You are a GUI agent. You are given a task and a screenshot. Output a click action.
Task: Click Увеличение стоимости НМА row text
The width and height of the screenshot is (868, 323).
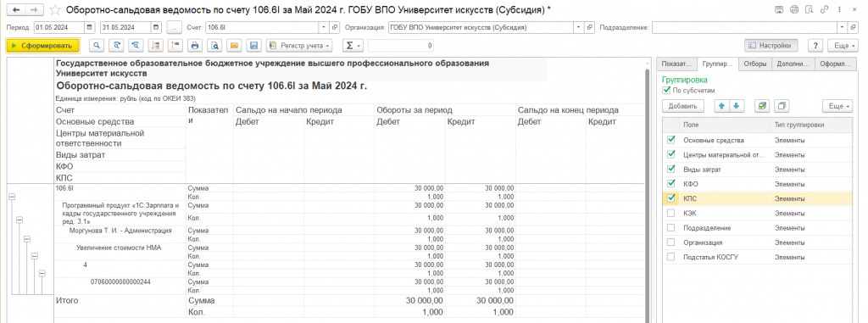[119, 248]
